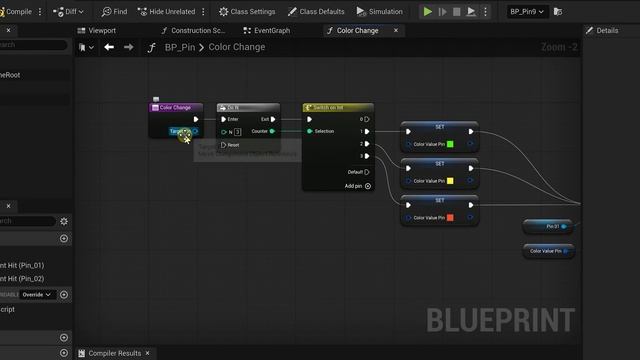
Task: Click Do N Enter exec pin
Action: coord(223,119)
